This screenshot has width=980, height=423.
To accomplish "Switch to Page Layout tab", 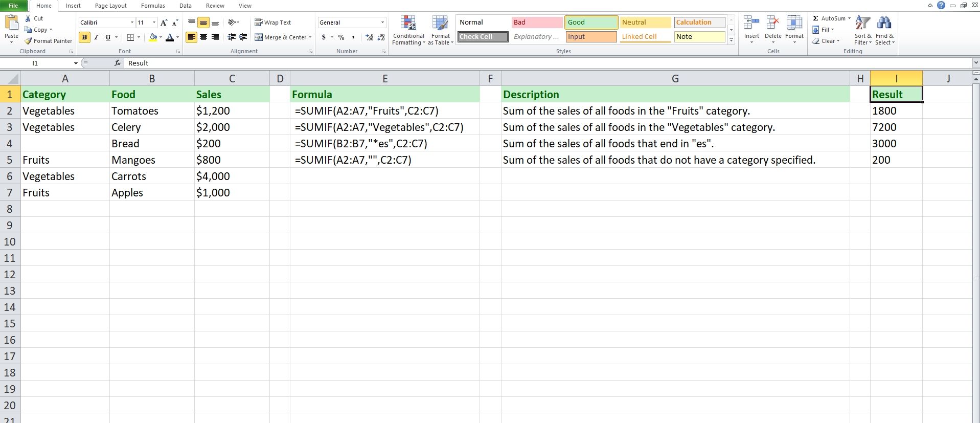I will tap(111, 6).
